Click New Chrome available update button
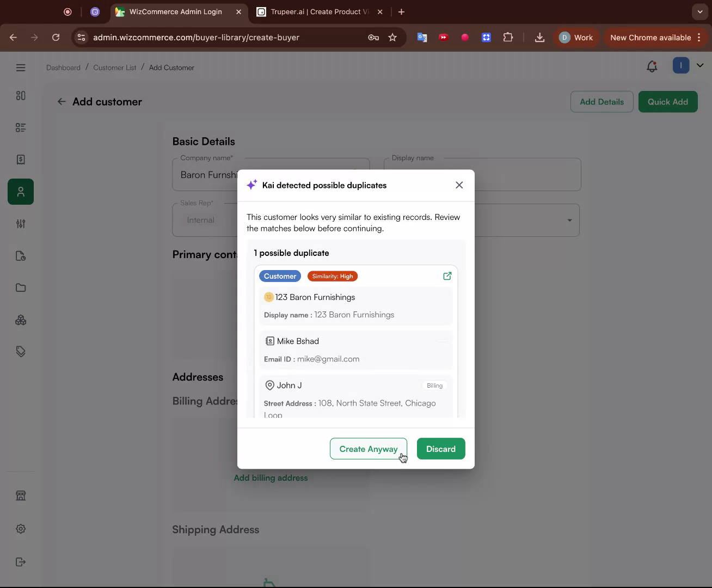This screenshot has width=712, height=588. coord(656,38)
